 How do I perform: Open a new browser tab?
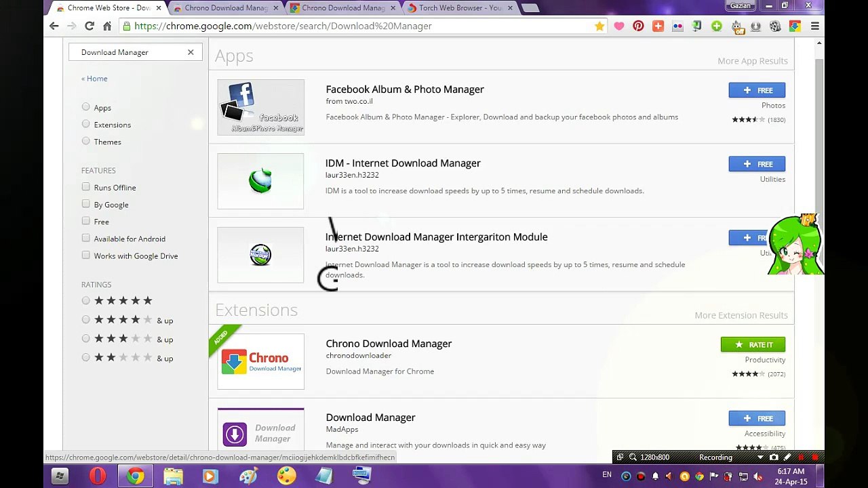[x=530, y=8]
